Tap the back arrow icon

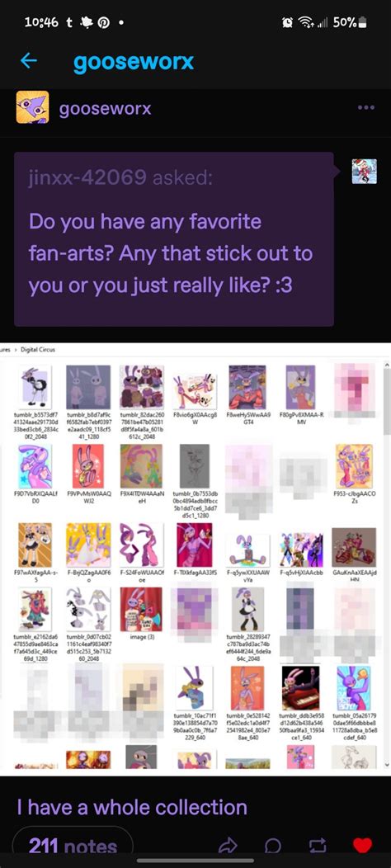tap(28, 61)
